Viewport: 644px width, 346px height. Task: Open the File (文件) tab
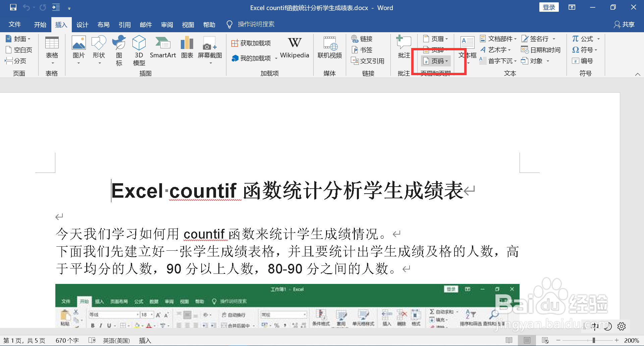[x=15, y=24]
